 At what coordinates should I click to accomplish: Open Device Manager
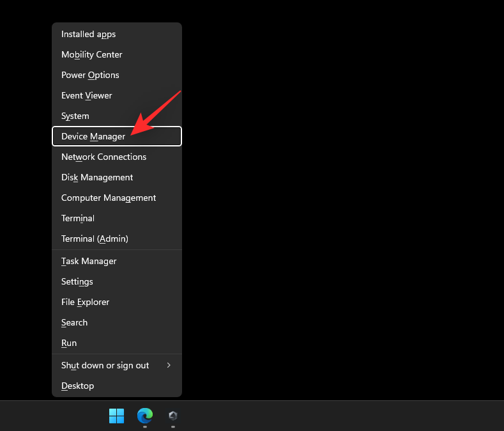coord(93,136)
